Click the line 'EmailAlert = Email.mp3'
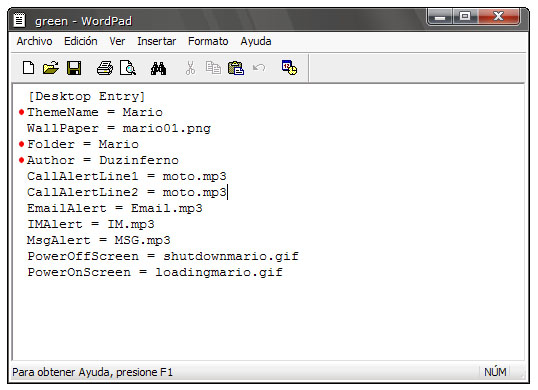This screenshot has height=390, width=538. tap(115, 209)
